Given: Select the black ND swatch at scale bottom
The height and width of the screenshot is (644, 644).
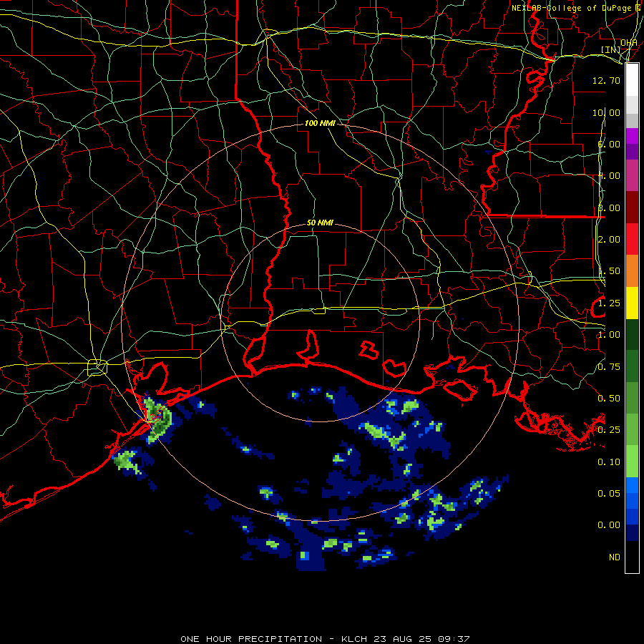Looking at the screenshot, I should click(633, 557).
